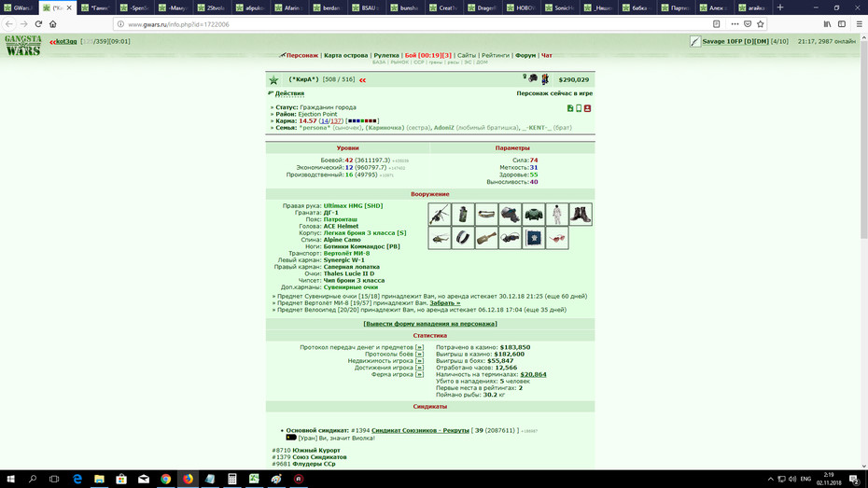Open the Calculator from taskbar
This screenshot has width=868, height=488.
click(x=232, y=479)
